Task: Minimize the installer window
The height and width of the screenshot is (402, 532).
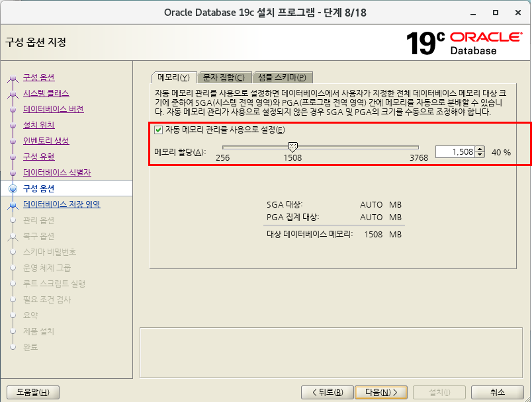Action: (473, 13)
